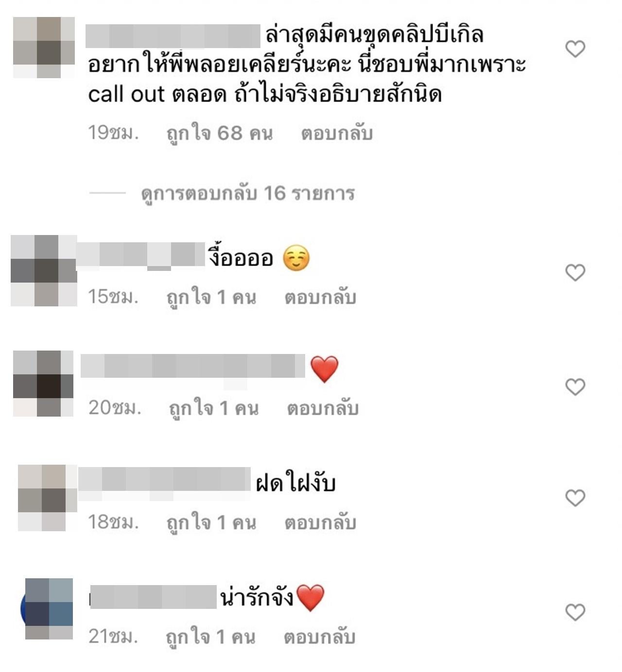This screenshot has width=622, height=672.
Task: Click ตอบกลับ under the 'งื้ออออ' comment
Action: coord(320,297)
